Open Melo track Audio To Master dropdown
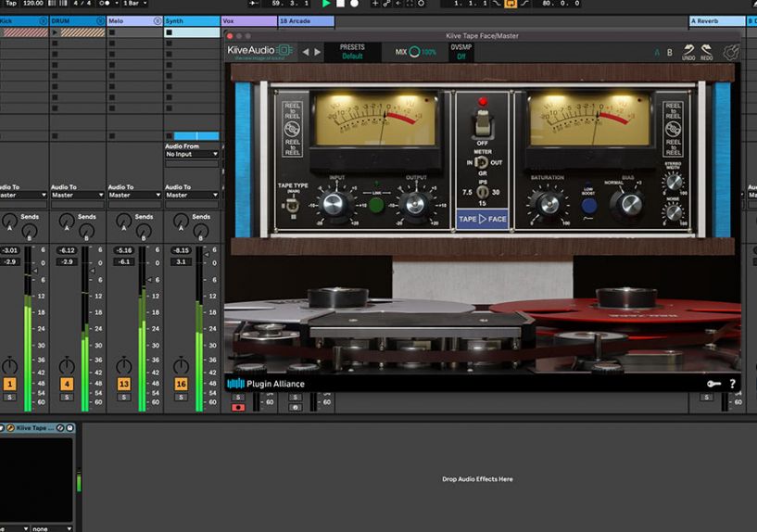757x532 pixels. (134, 195)
